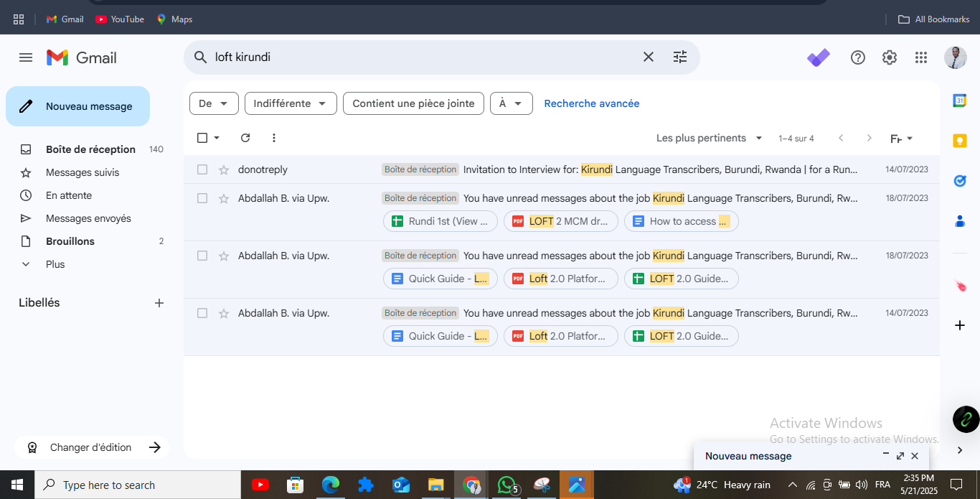Open the Rundi 1st attachment chip
The width and height of the screenshot is (980, 499).
pos(440,221)
